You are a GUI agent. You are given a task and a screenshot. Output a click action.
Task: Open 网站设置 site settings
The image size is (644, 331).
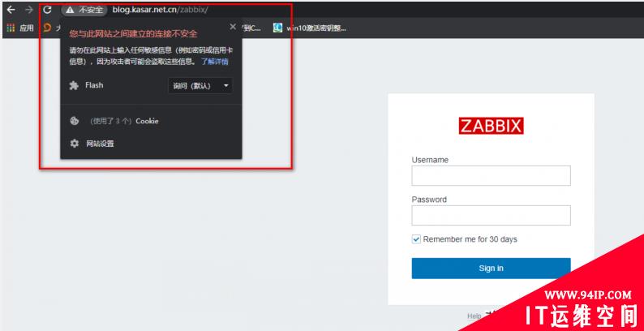100,144
